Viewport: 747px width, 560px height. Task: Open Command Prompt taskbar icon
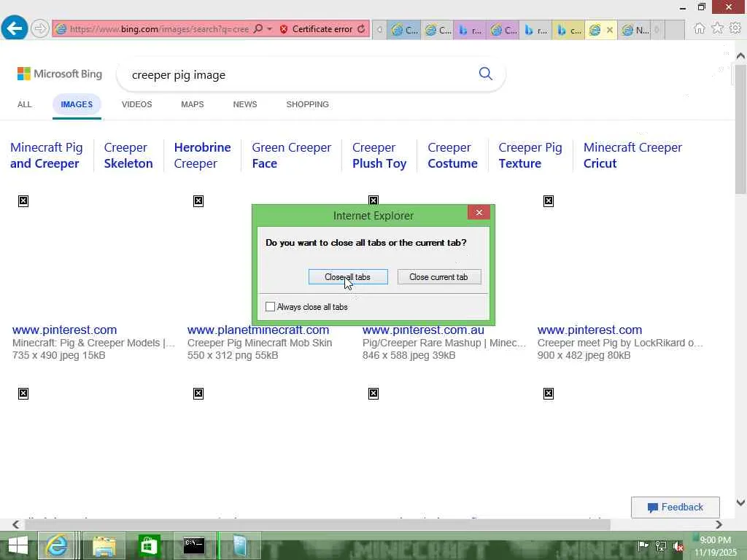(194, 545)
